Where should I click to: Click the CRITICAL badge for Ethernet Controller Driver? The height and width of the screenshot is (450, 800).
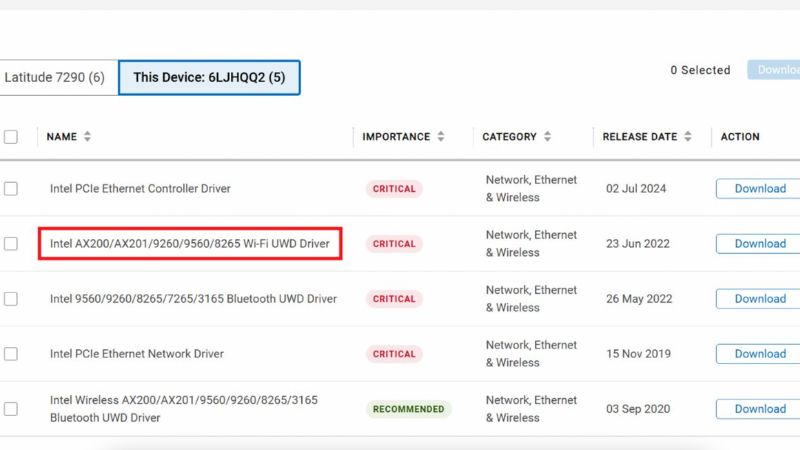394,189
